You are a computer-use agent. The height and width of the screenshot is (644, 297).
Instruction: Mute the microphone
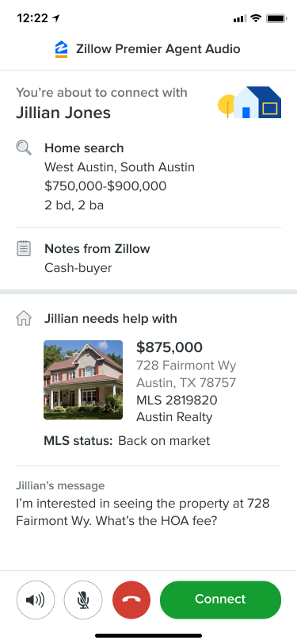tap(83, 600)
